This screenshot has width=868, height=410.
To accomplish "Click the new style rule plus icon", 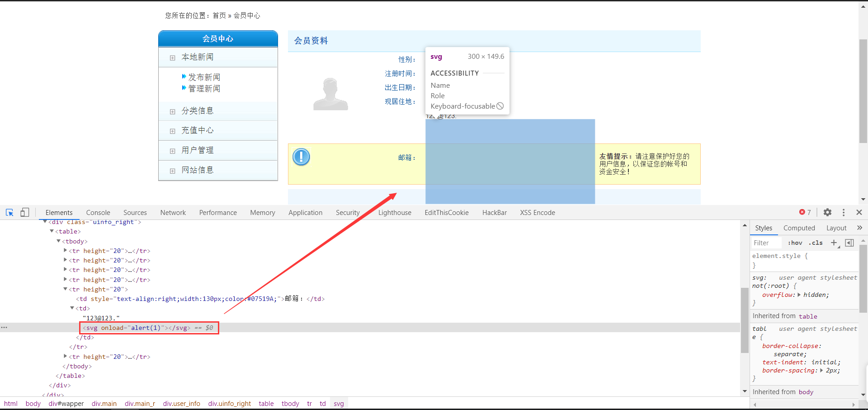I will pos(834,243).
